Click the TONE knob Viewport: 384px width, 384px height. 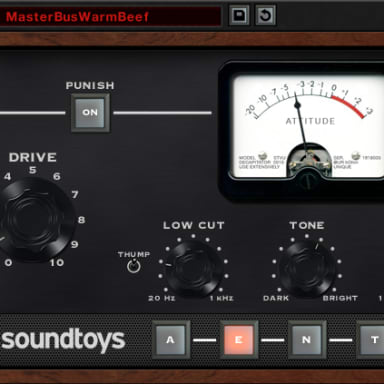pos(307,268)
